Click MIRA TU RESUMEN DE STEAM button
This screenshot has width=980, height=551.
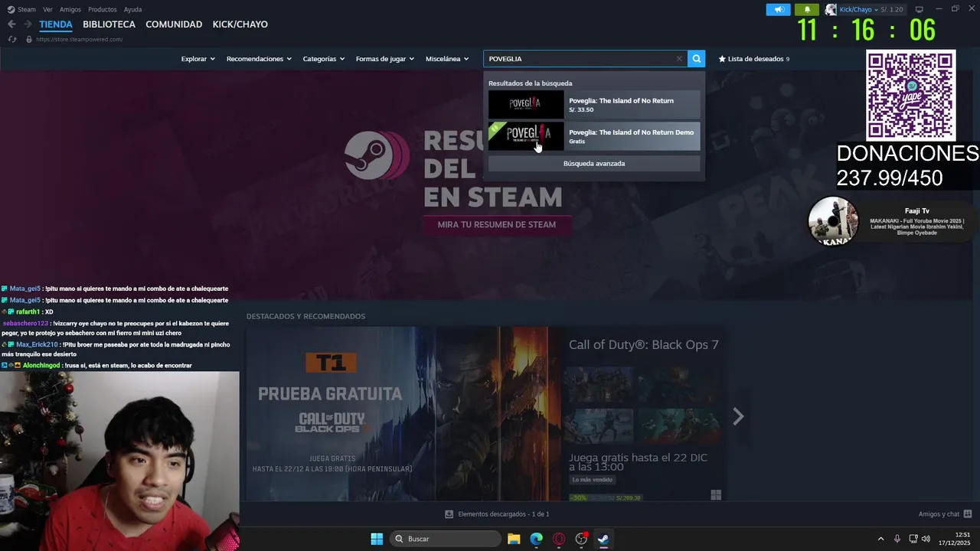[497, 225]
